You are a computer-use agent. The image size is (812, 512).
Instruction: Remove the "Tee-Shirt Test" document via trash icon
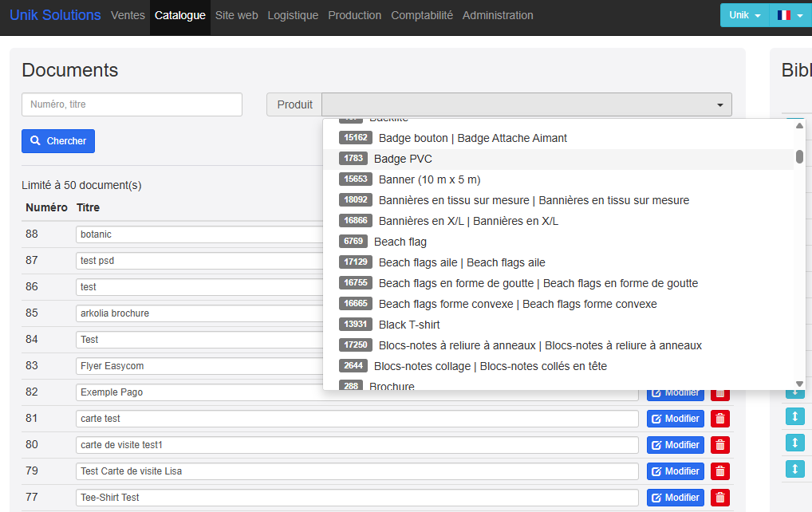(720, 498)
